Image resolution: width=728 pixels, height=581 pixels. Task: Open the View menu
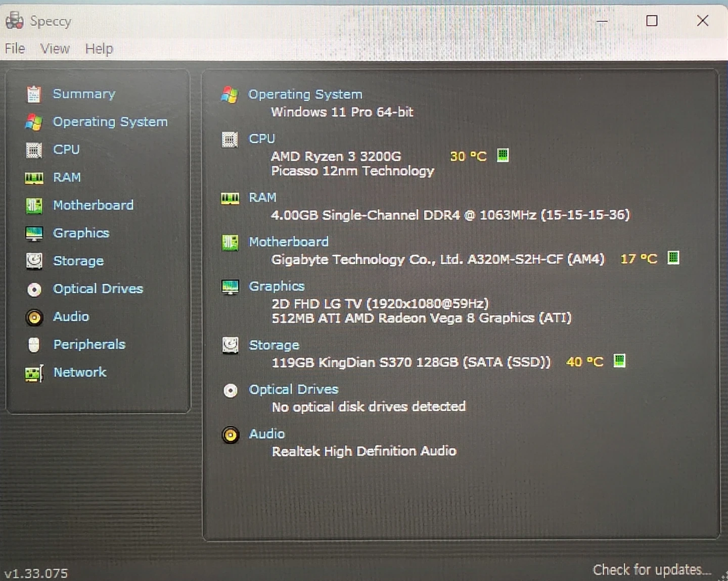tap(54, 49)
